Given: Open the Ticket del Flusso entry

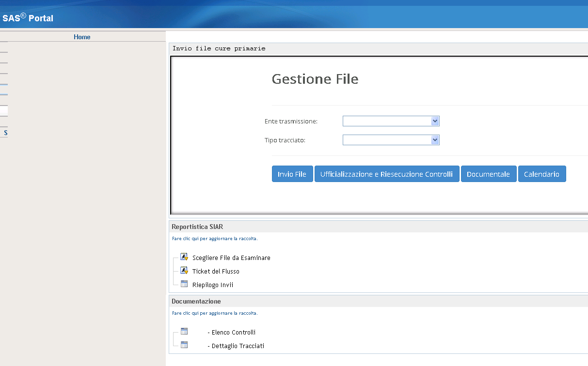Looking at the screenshot, I should click(216, 272).
